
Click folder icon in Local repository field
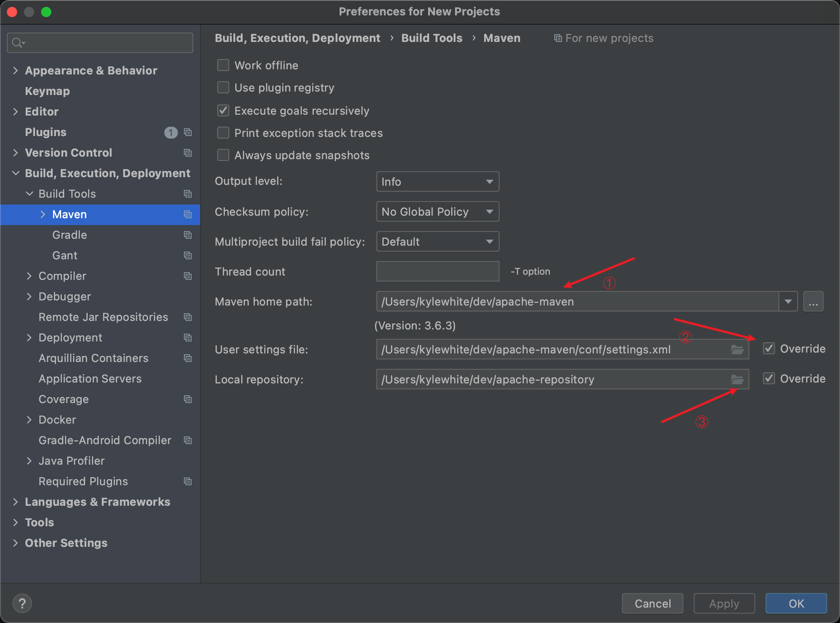coord(737,380)
